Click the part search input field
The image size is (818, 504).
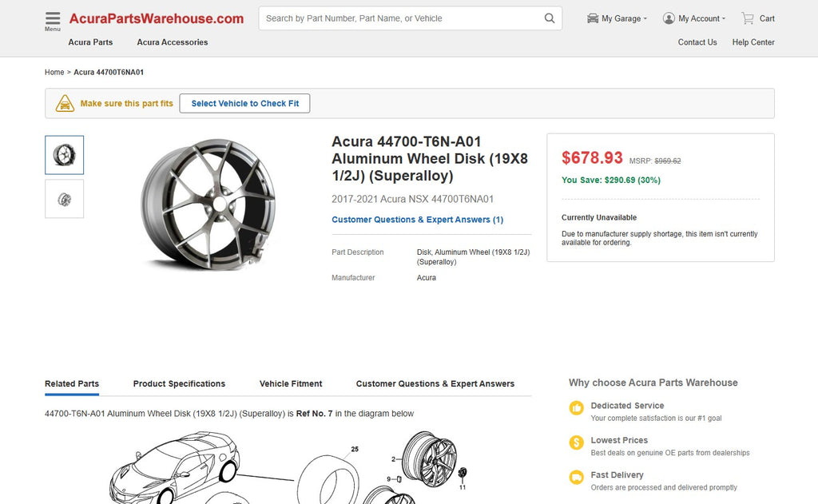(x=399, y=18)
